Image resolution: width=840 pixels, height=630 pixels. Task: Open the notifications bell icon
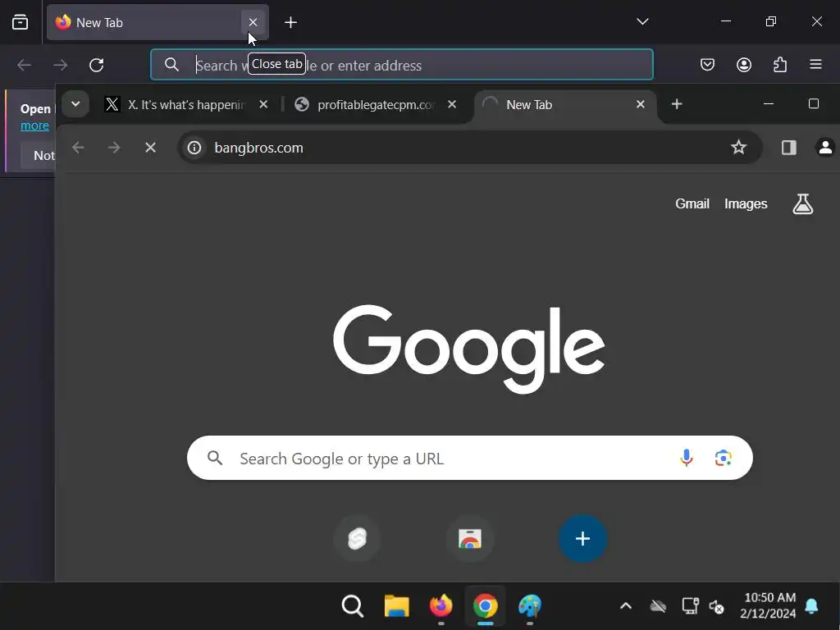pos(811,606)
